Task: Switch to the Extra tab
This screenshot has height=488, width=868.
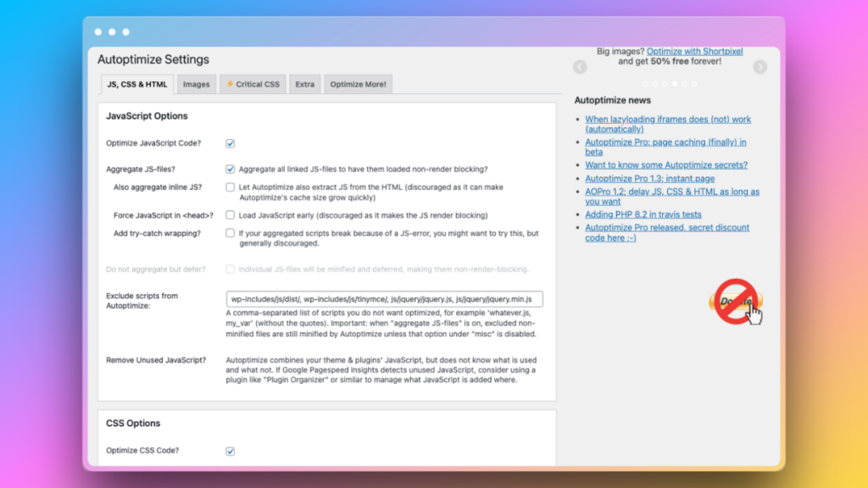Action: coord(304,84)
